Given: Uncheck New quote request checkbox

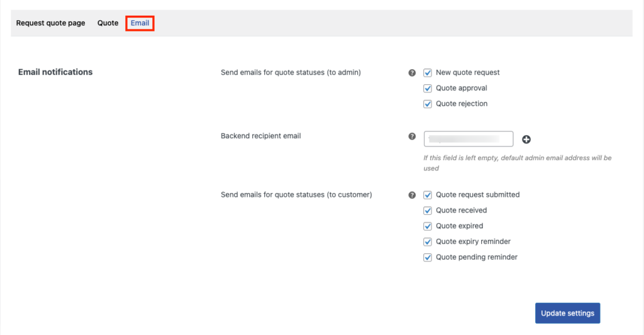Looking at the screenshot, I should pos(428,73).
